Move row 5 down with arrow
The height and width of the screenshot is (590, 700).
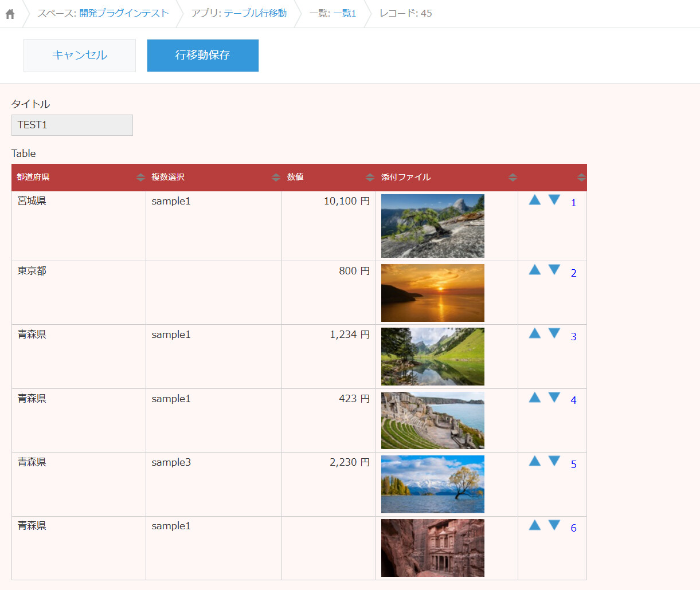pyautogui.click(x=554, y=461)
